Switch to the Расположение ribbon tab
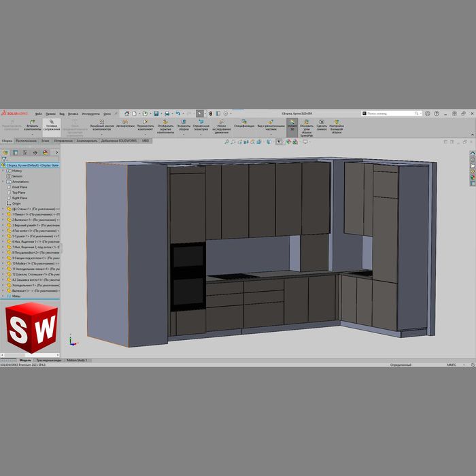This screenshot has height=476, width=476. pos(26,141)
